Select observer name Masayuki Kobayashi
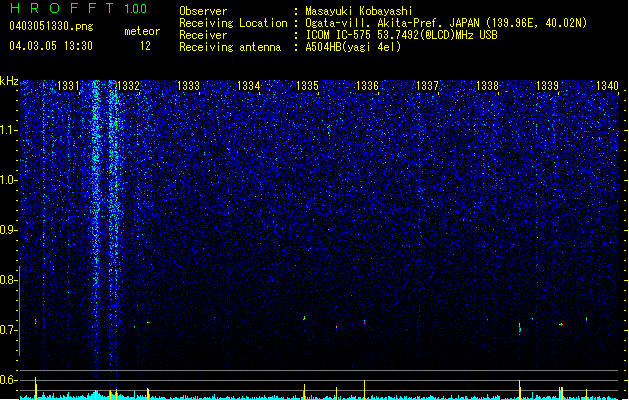 pyautogui.click(x=359, y=11)
